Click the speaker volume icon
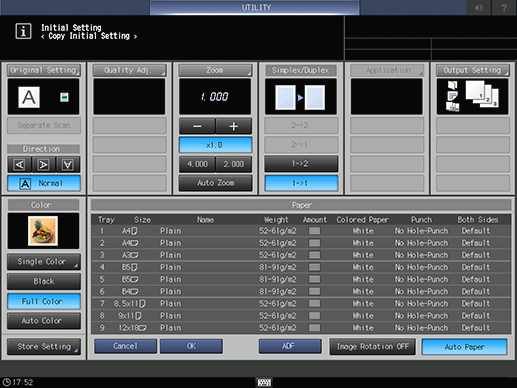 coord(479,7)
